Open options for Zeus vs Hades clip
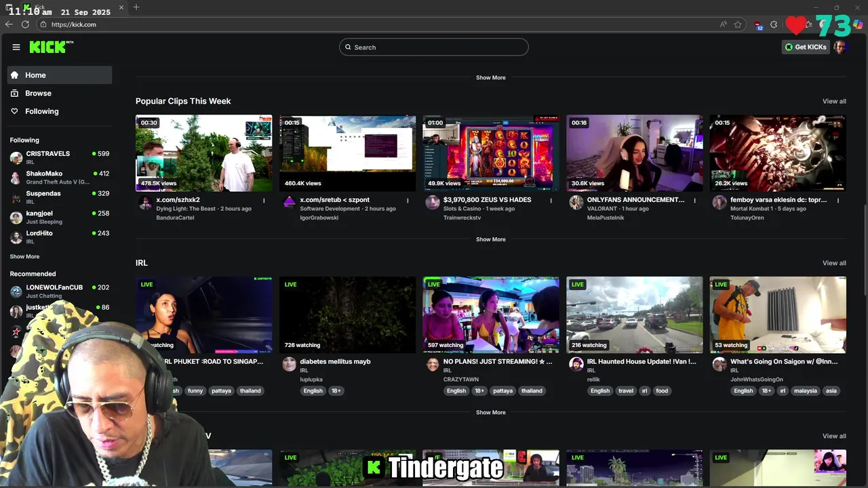Screen dimensions: 868x488 pos(551,201)
